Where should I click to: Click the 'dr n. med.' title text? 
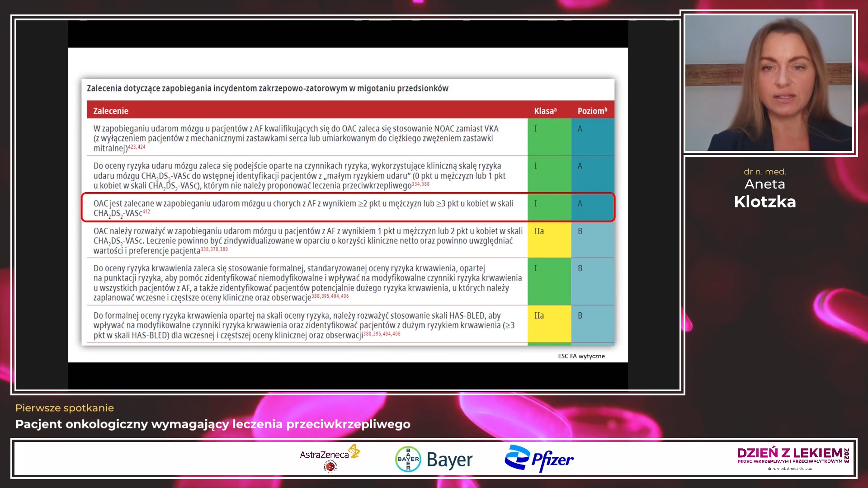point(765,172)
